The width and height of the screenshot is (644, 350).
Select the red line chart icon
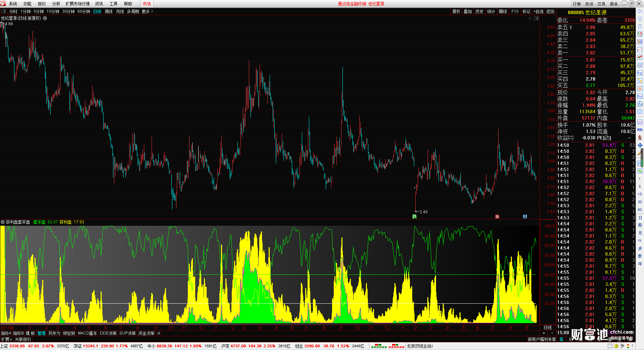[x=640, y=50]
